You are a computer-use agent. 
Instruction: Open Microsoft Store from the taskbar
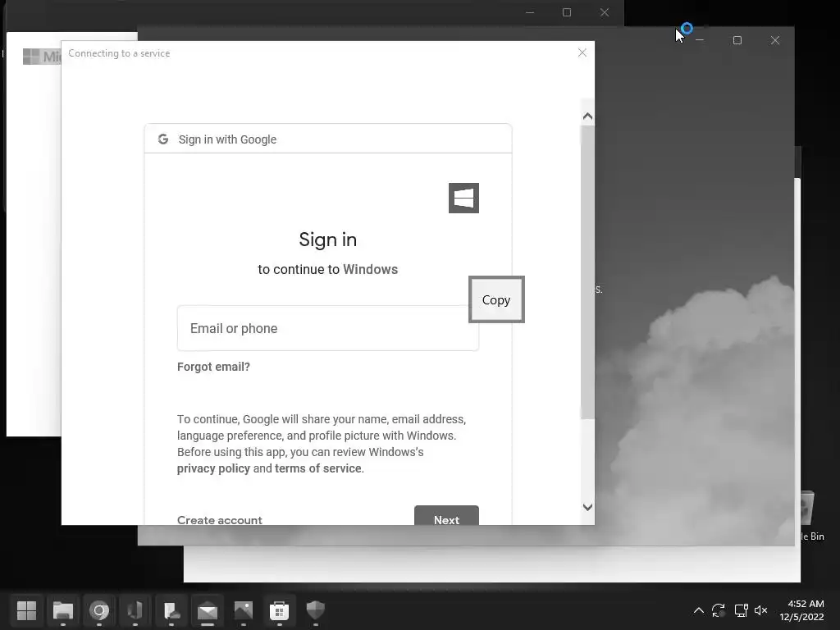(x=279, y=610)
